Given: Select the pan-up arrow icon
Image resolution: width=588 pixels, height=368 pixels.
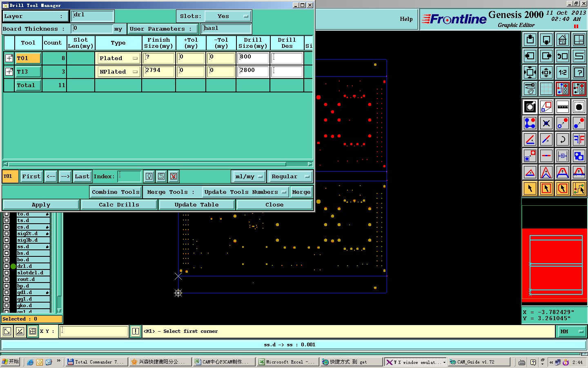Looking at the screenshot, I should click(x=530, y=40).
